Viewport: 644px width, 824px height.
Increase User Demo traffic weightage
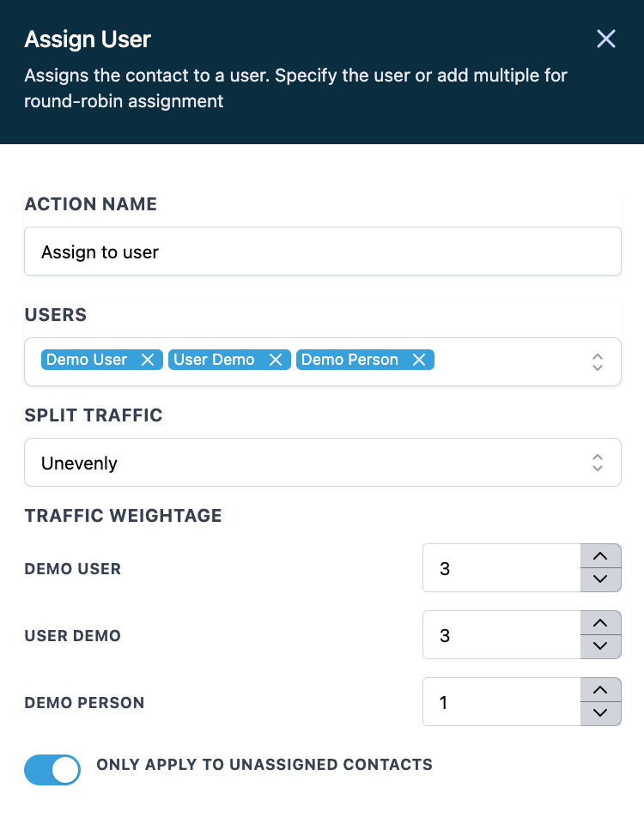600,623
